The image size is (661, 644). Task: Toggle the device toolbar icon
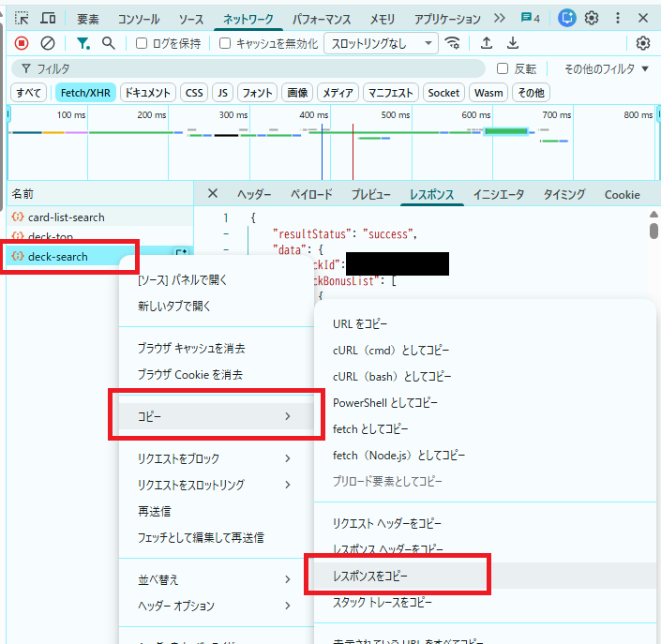point(48,18)
